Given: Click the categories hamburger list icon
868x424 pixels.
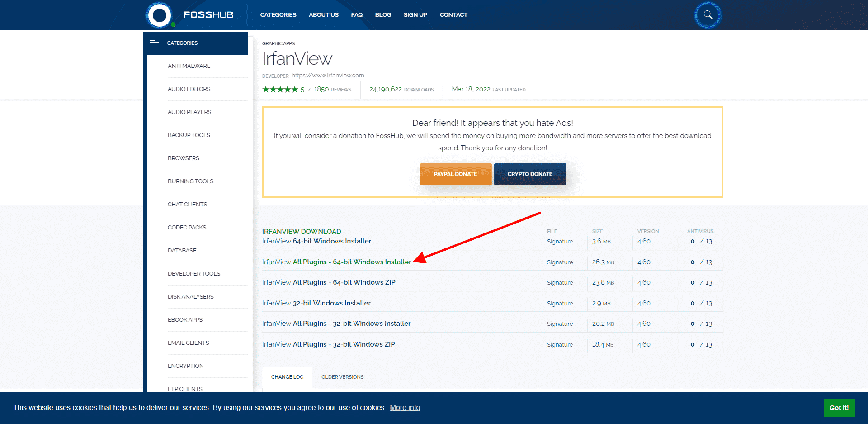Looking at the screenshot, I should [x=155, y=43].
